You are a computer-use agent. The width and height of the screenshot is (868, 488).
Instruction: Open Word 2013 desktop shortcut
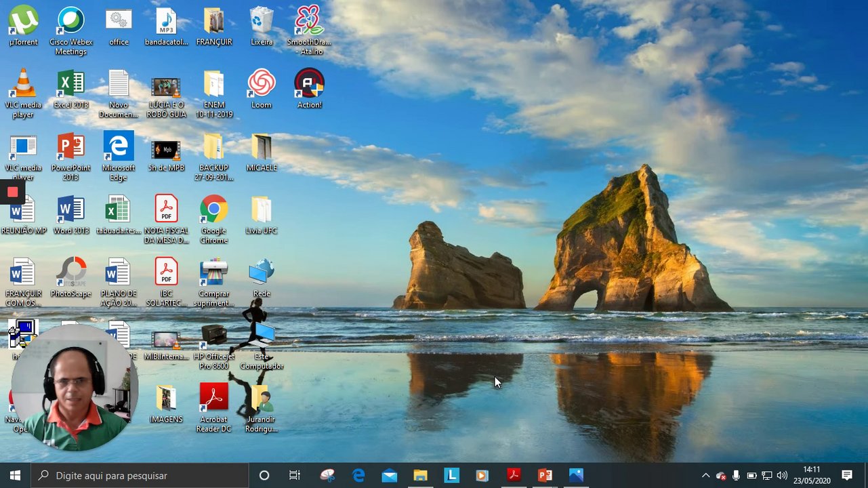point(71,216)
